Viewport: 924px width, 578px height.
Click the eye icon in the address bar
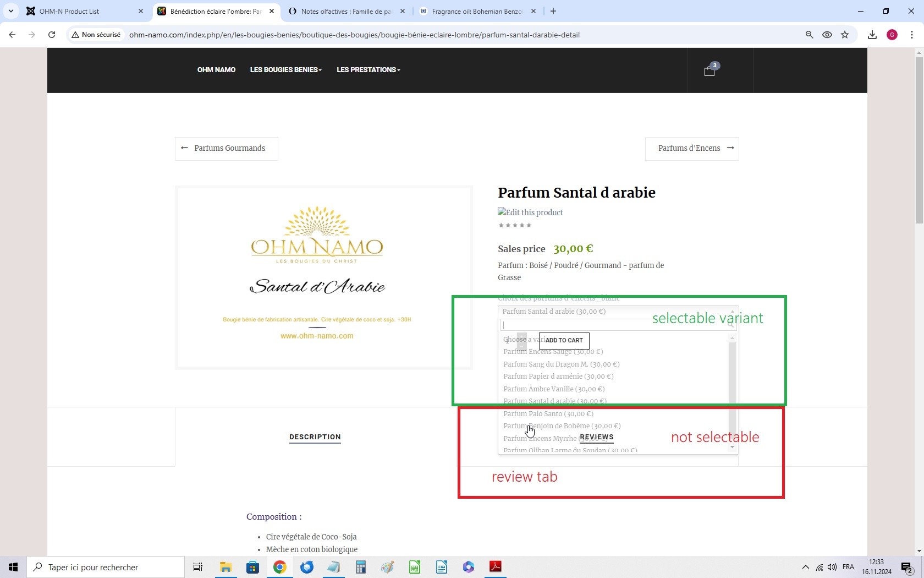point(827,35)
